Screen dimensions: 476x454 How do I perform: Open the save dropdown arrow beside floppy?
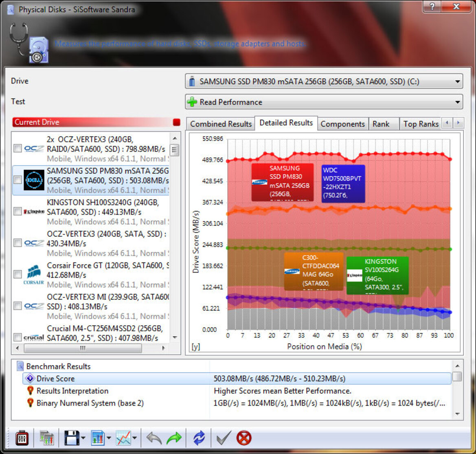click(83, 438)
